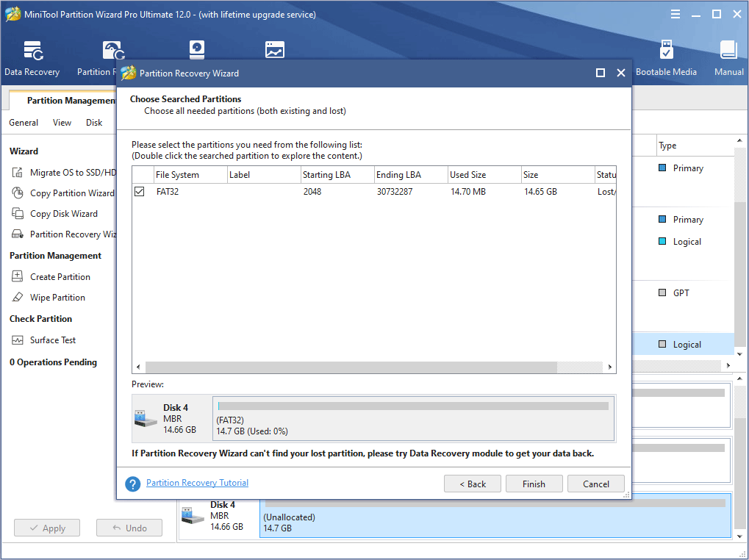749x560 pixels.
Task: Click the blue help question mark icon
Action: 133,484
